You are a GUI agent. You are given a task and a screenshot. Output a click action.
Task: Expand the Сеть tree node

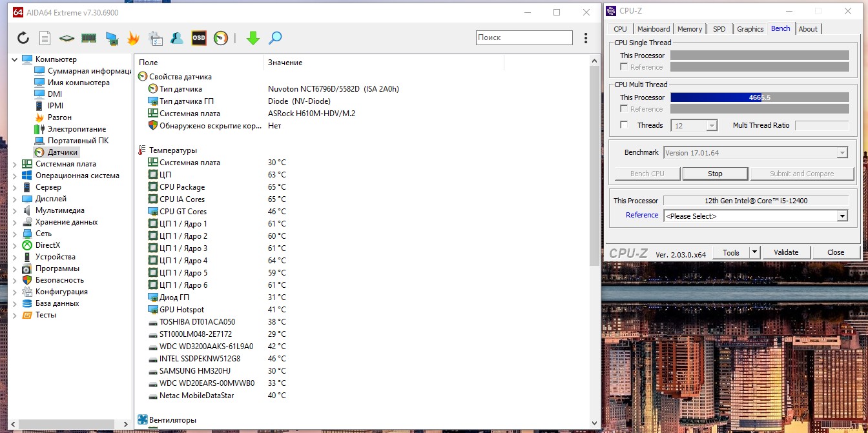(x=15, y=234)
